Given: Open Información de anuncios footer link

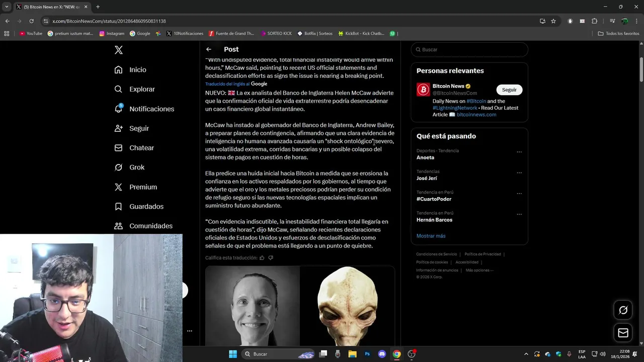Looking at the screenshot, I should [437, 270].
